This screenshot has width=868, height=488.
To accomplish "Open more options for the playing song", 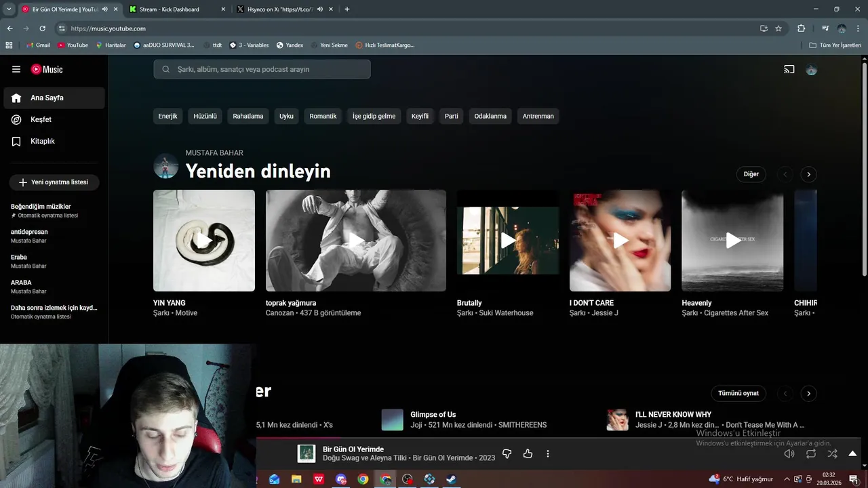I will coord(548,454).
